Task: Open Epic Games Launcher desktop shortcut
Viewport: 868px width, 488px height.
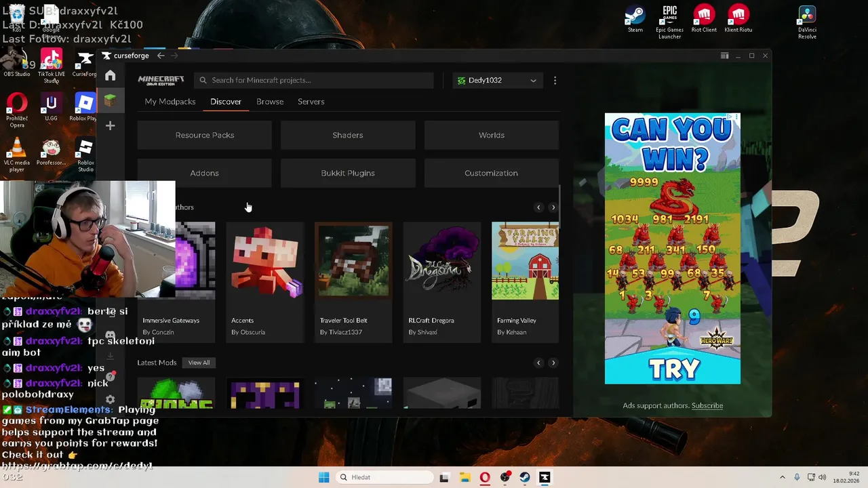Action: tap(669, 22)
